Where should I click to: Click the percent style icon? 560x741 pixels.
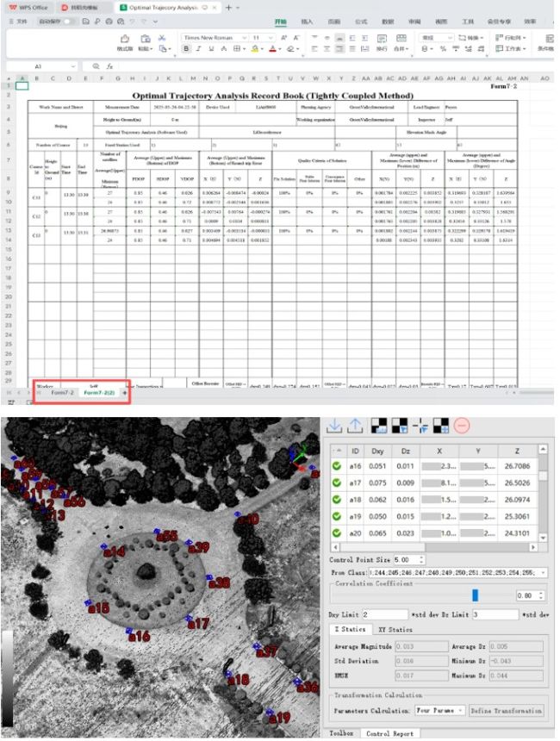click(x=443, y=48)
